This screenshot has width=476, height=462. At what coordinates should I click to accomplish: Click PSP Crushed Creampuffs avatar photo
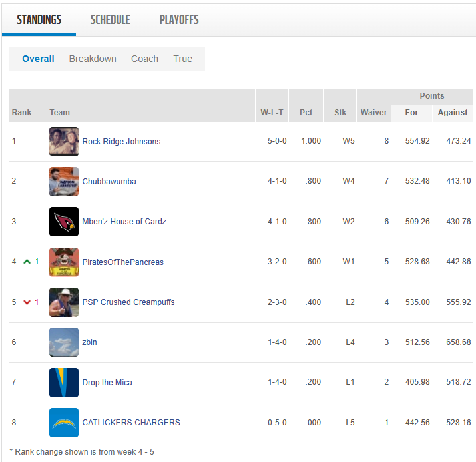point(64,302)
